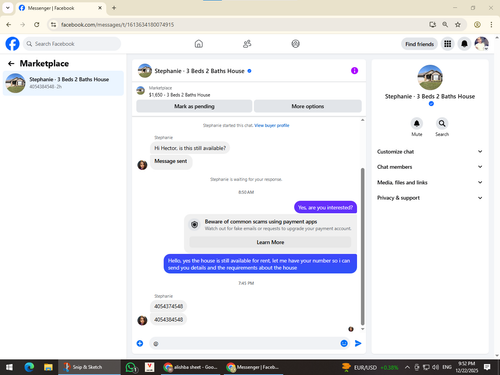Image resolution: width=500 pixels, height=375 pixels.
Task: Expand Privacy & support section
Action: pos(430,198)
